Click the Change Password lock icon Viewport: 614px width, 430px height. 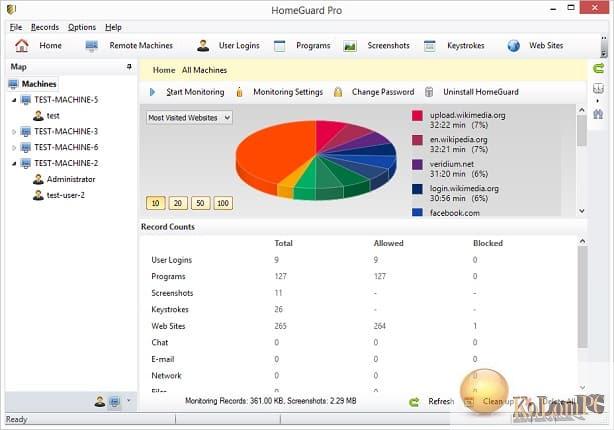pos(338,92)
